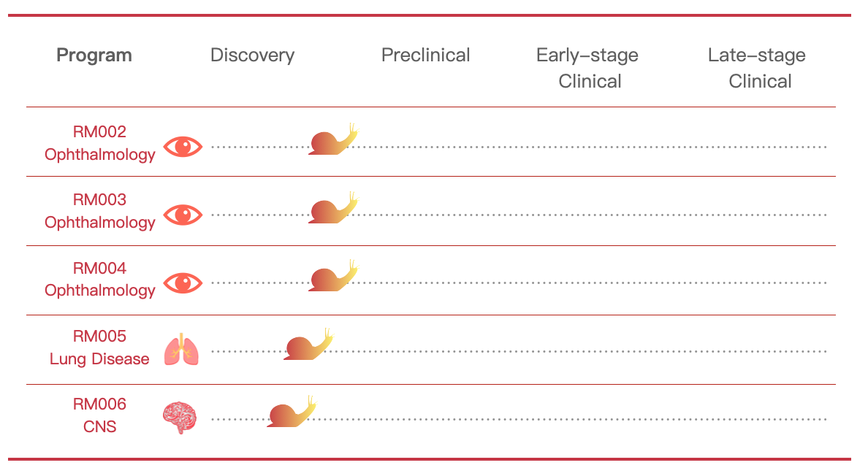Click the lungs icon for RM005

click(181, 350)
